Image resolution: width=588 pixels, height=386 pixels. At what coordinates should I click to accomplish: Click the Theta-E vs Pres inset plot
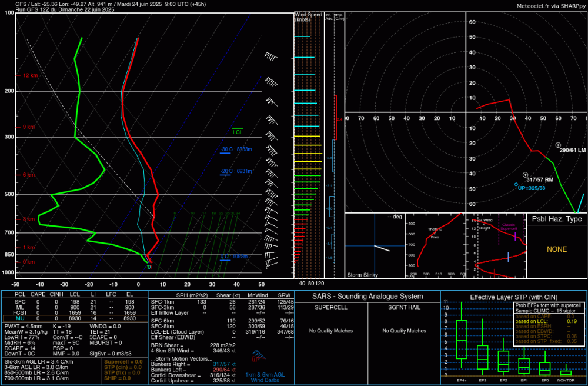[x=435, y=246]
